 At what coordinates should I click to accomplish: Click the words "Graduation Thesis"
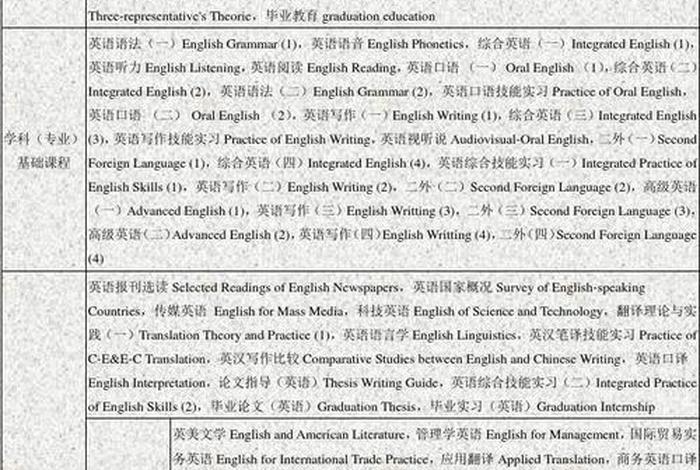pos(367,407)
